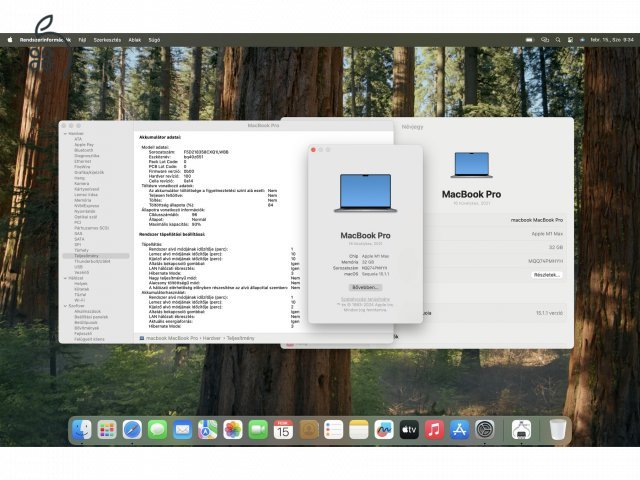Launch Safari from the dock
Image resolution: width=640 pixels, height=480 pixels.
(132, 430)
